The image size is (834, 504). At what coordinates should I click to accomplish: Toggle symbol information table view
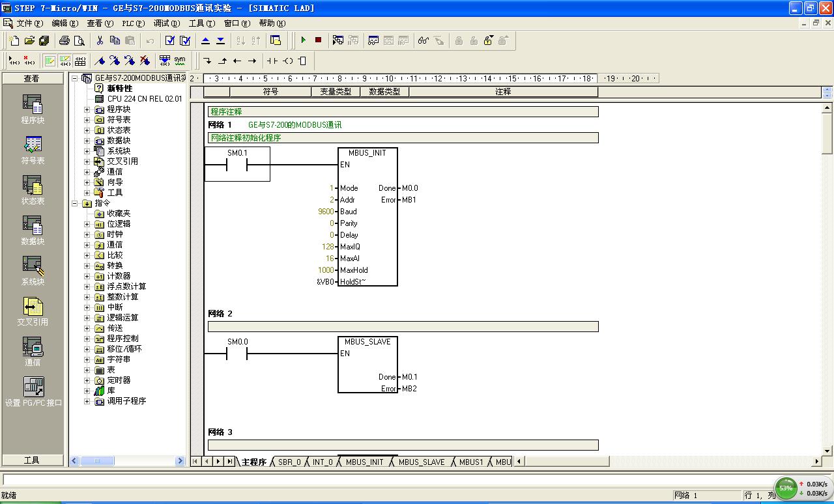(x=80, y=61)
